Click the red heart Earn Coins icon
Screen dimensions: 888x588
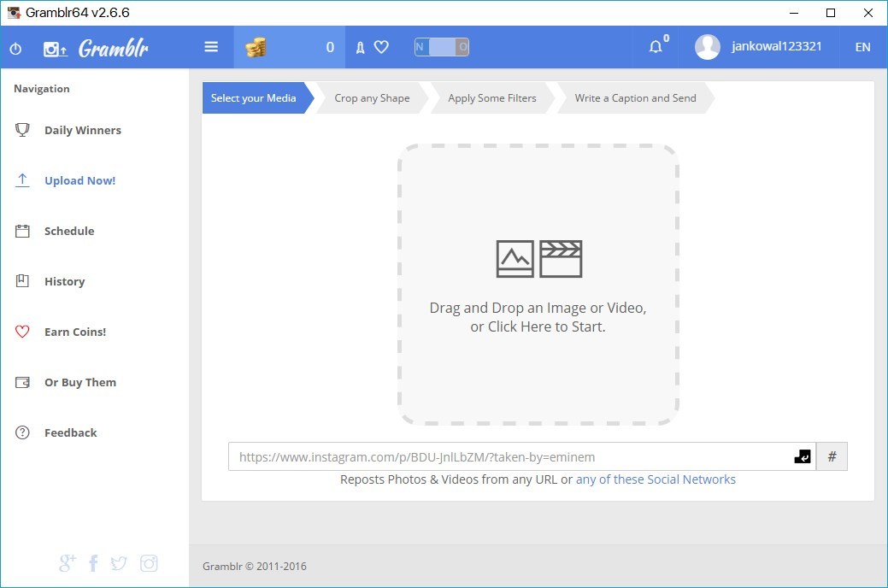(x=22, y=332)
